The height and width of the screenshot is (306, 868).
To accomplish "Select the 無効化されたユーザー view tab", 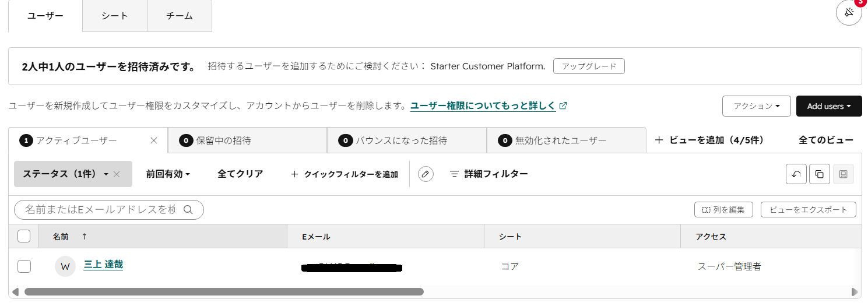I will [567, 140].
